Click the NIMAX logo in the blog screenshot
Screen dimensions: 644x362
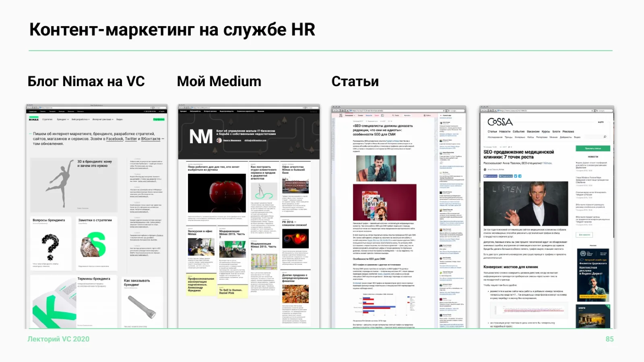click(34, 119)
